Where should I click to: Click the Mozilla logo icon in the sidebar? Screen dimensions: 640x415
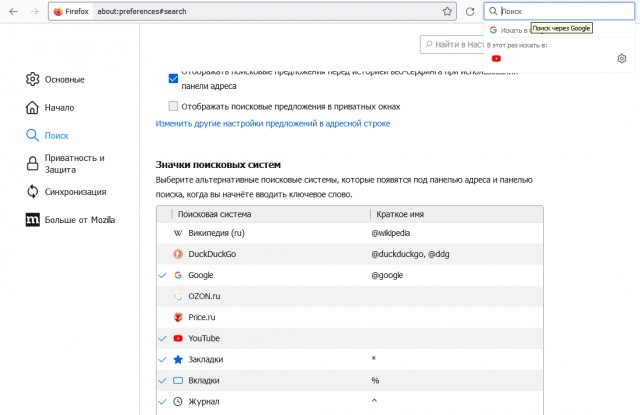[33, 220]
